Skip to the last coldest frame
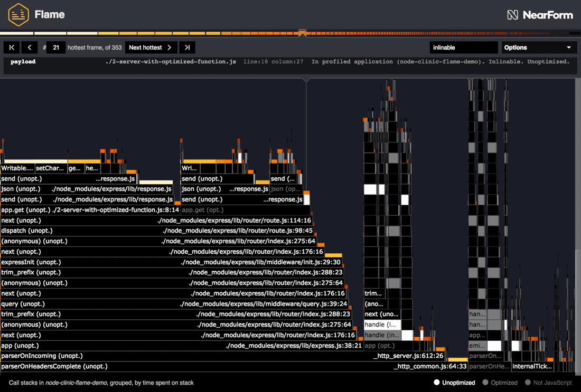581x392 pixels. pos(186,47)
